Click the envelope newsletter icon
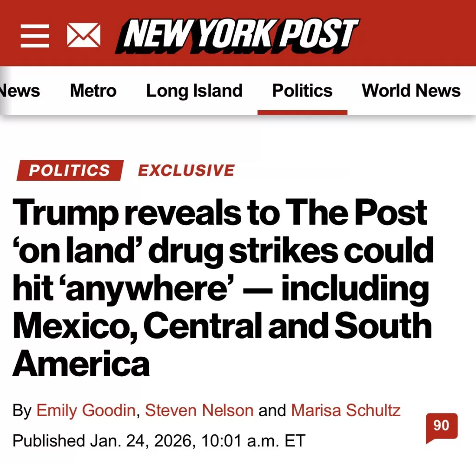 [x=84, y=35]
